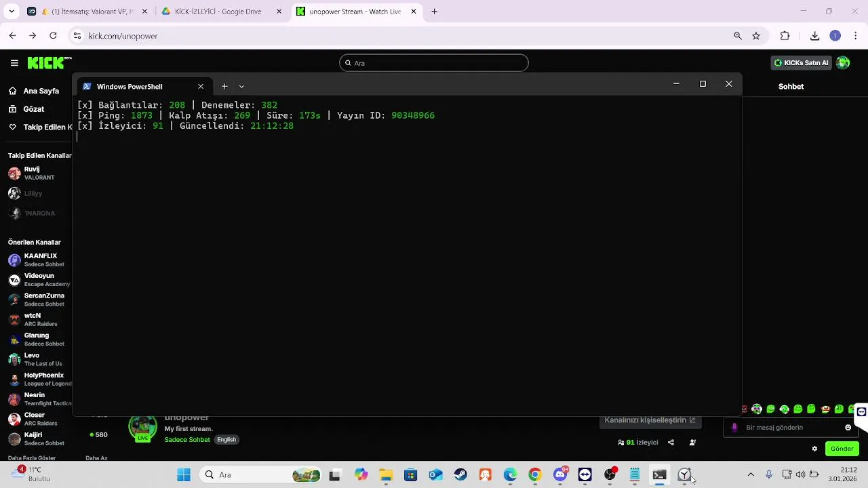868x488 pixels.
Task: Open taskbar volume control
Action: coord(801,475)
